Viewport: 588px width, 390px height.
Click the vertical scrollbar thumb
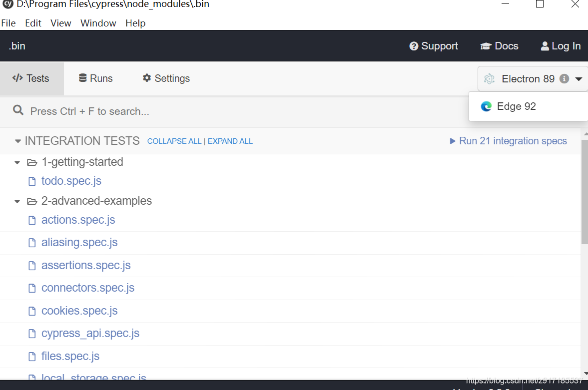(x=585, y=192)
